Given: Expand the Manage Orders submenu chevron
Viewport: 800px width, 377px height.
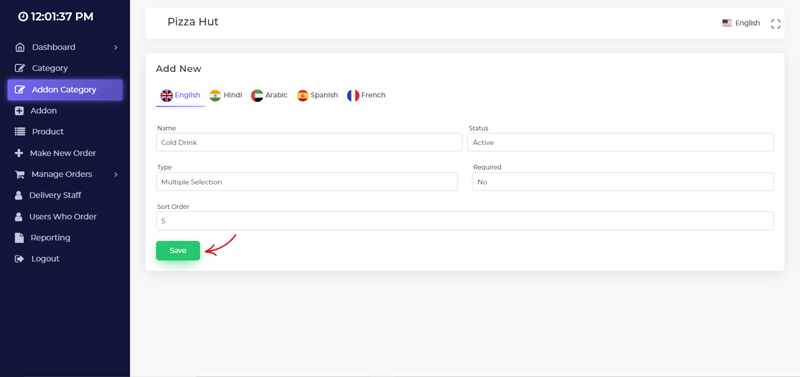Looking at the screenshot, I should 116,174.
